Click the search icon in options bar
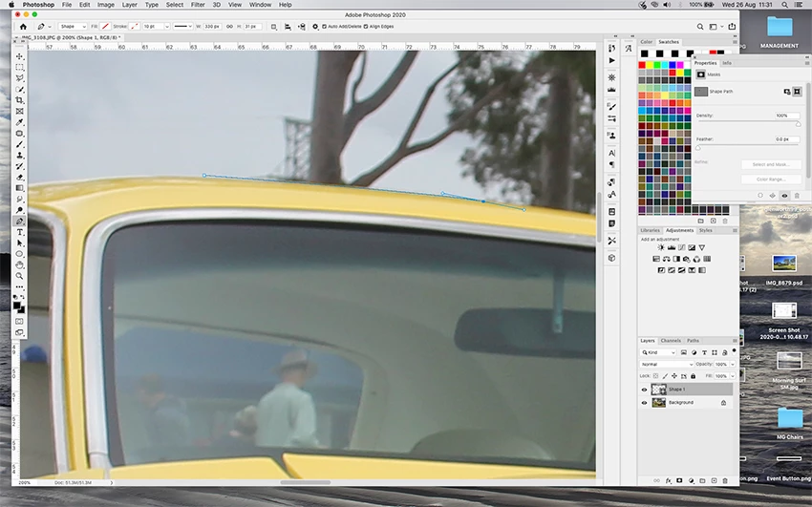The width and height of the screenshot is (812, 507). click(x=699, y=27)
